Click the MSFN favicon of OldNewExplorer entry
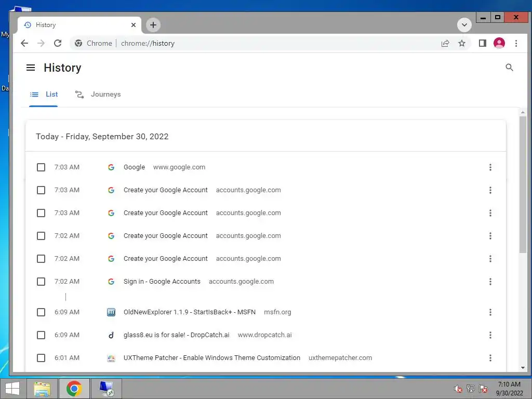The image size is (532, 399). point(111,312)
